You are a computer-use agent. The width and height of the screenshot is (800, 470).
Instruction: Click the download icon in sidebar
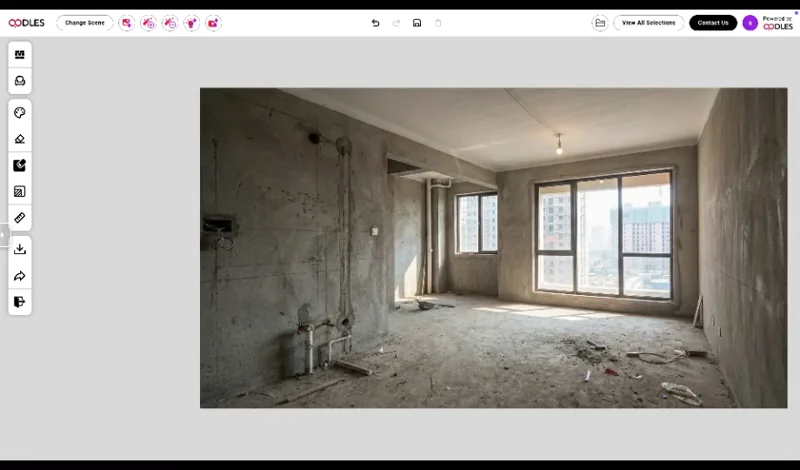[x=20, y=249]
